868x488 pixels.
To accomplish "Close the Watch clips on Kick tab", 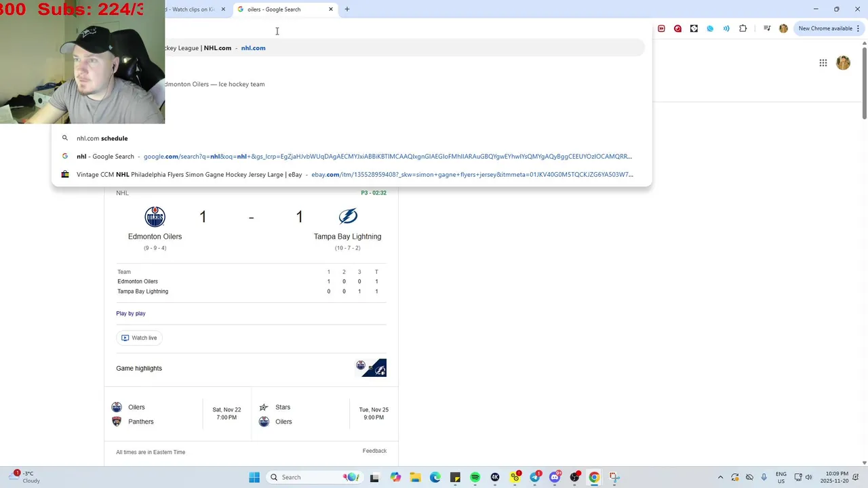I will pos(223,9).
